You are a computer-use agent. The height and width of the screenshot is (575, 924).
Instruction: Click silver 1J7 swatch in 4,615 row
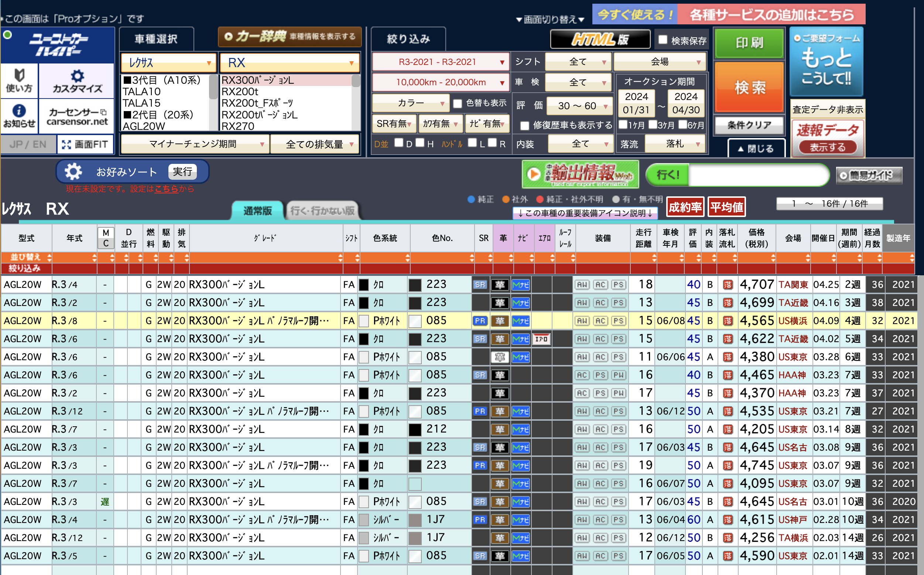(415, 520)
